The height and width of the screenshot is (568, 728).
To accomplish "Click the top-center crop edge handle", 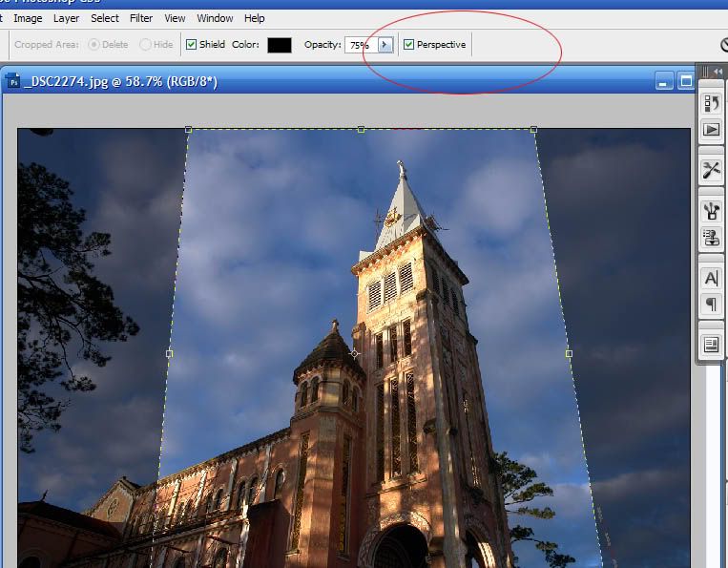I will pyautogui.click(x=362, y=130).
